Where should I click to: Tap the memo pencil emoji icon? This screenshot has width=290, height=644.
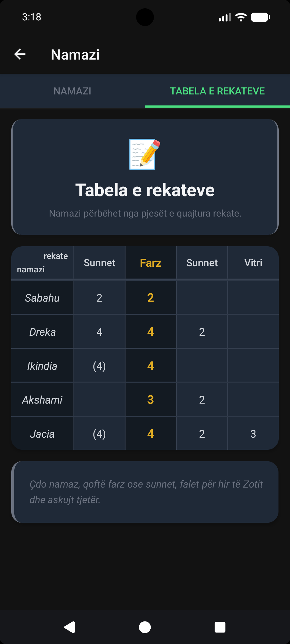pos(145,154)
